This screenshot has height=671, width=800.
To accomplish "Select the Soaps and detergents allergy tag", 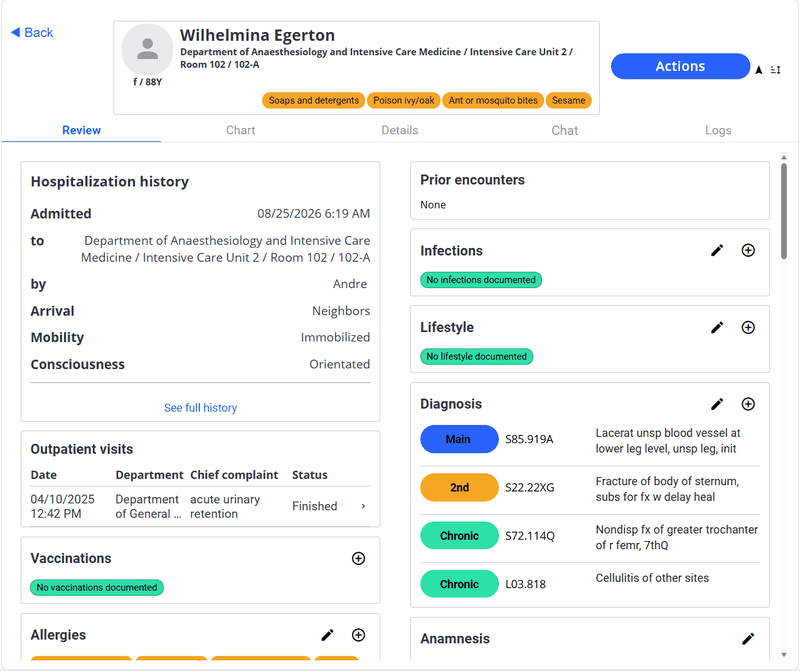I will click(x=314, y=101).
